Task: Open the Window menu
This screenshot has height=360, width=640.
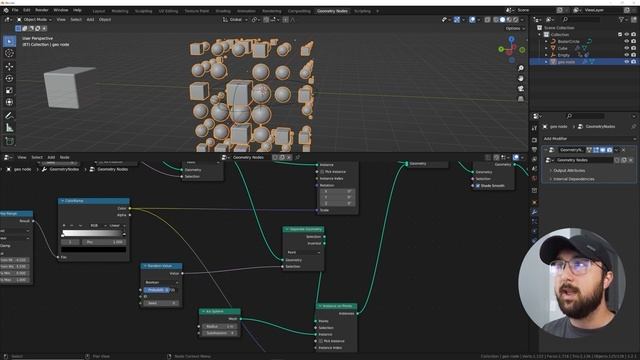Action: click(61, 10)
